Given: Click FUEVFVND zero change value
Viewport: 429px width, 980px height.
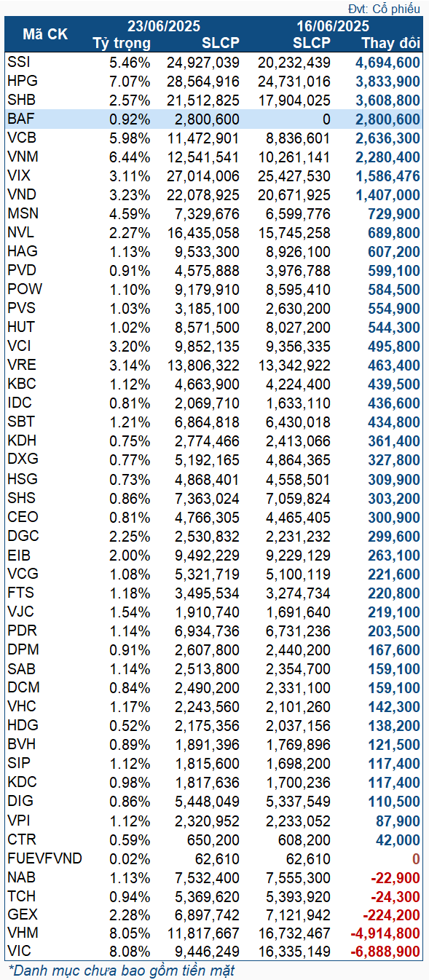Looking at the screenshot, I should coord(416,857).
